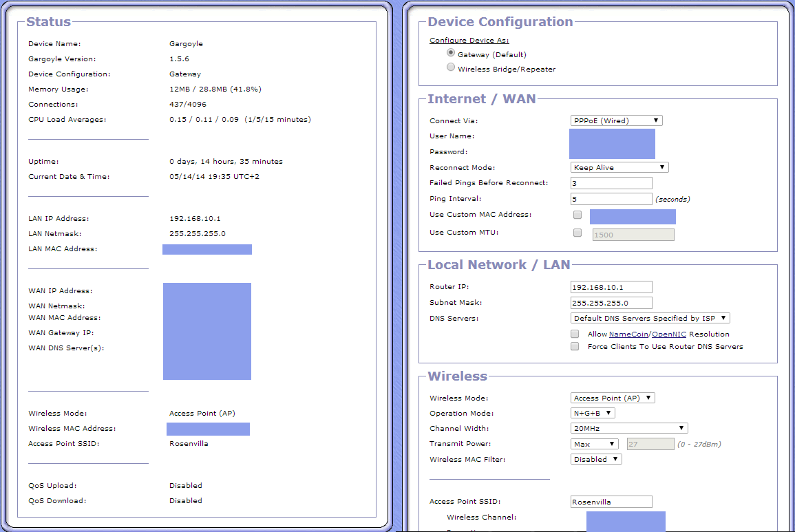795x532 pixels.
Task: Change Operation Mode N+G+B dropdown
Action: click(x=593, y=414)
